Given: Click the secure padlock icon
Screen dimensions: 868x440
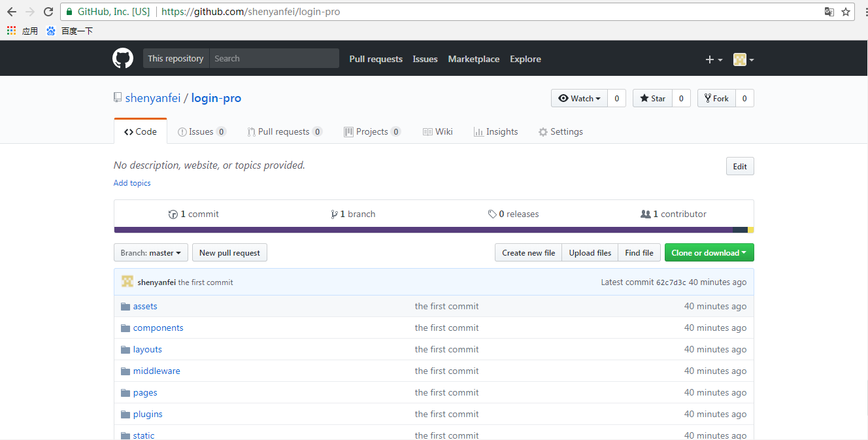Looking at the screenshot, I should point(69,12).
